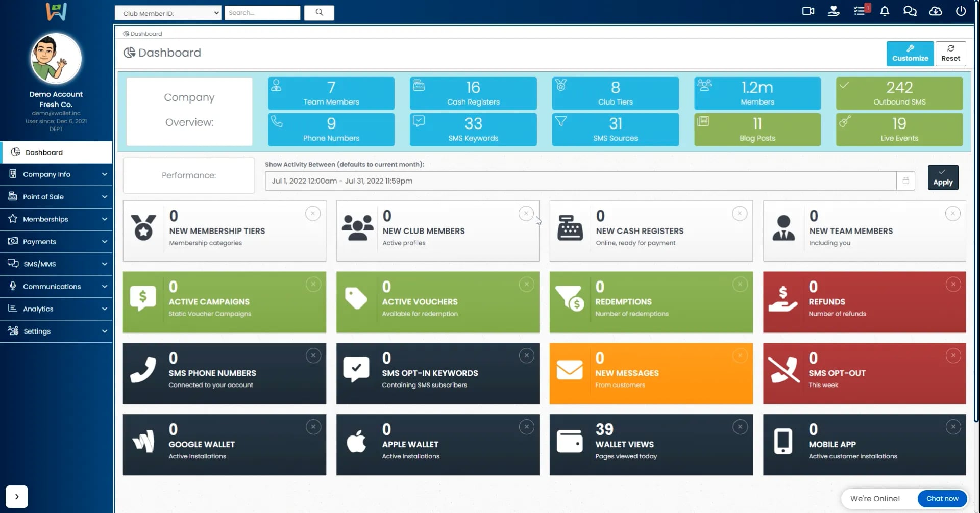Click the Dashboard breadcrumb link

click(142, 34)
